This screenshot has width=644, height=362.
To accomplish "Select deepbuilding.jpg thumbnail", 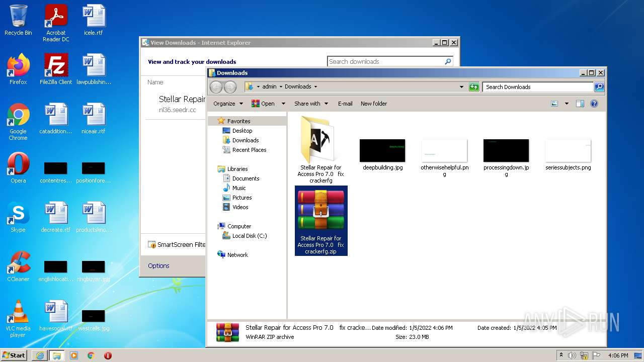I will tap(382, 155).
